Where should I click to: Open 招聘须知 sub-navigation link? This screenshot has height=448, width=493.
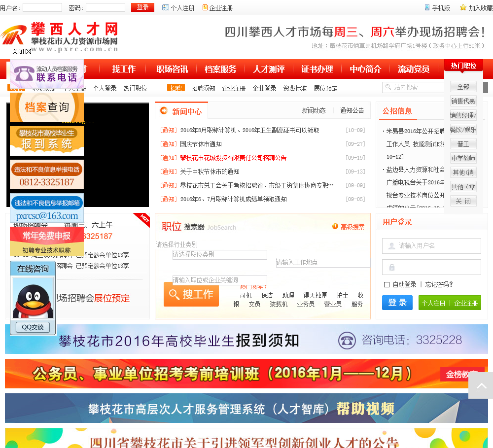pos(204,88)
